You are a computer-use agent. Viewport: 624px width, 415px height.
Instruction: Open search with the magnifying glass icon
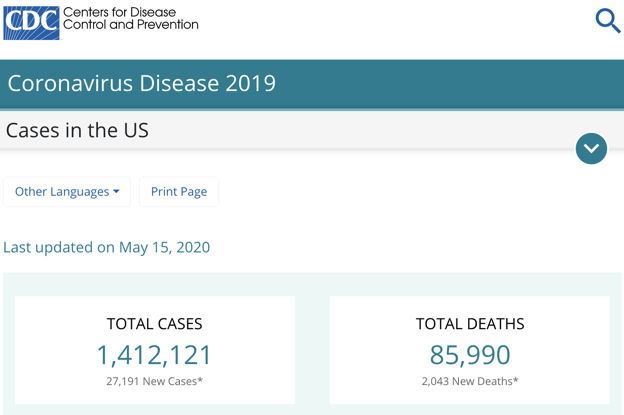point(607,21)
